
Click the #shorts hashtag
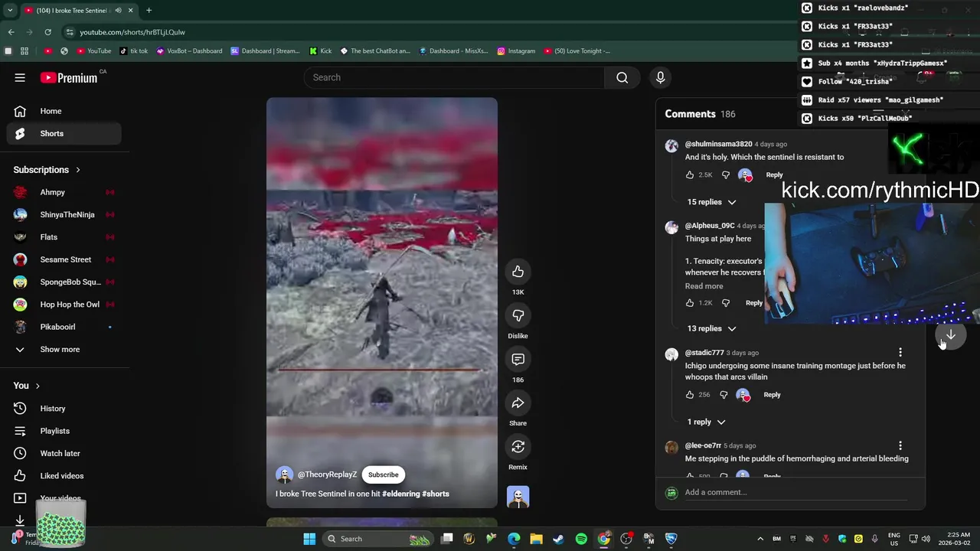436,494
